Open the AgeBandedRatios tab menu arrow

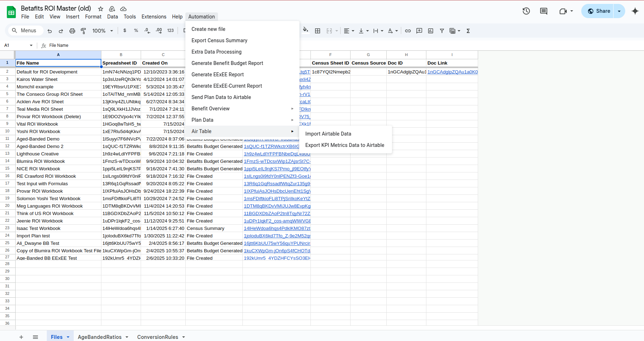point(127,337)
